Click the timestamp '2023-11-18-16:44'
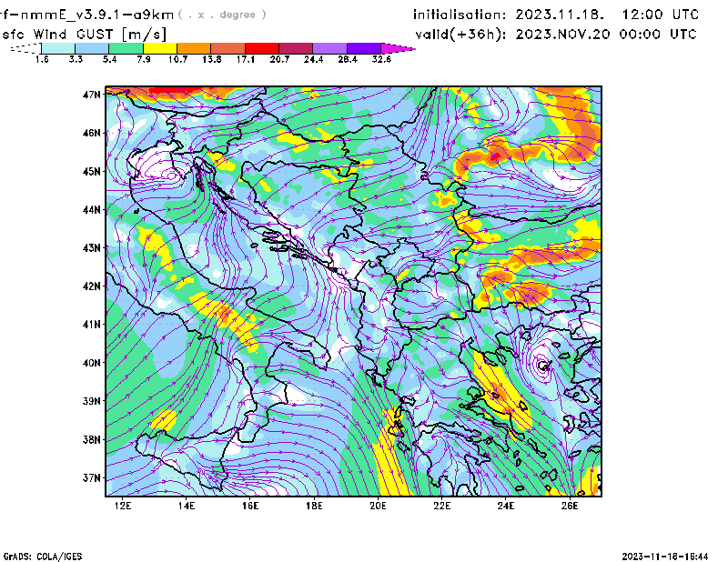 click(665, 557)
